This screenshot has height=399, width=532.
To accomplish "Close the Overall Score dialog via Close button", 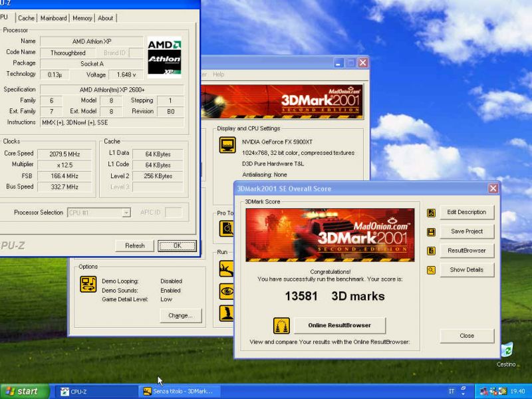I will pyautogui.click(x=467, y=336).
